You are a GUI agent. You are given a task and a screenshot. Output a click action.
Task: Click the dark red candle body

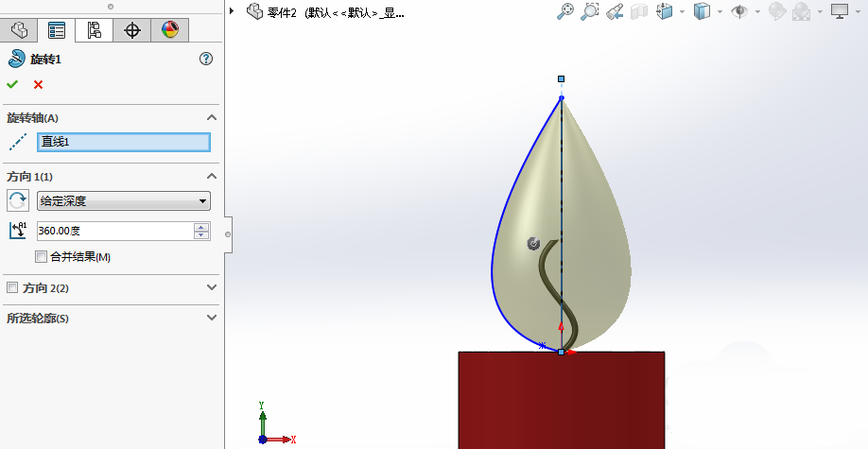[x=562, y=400]
